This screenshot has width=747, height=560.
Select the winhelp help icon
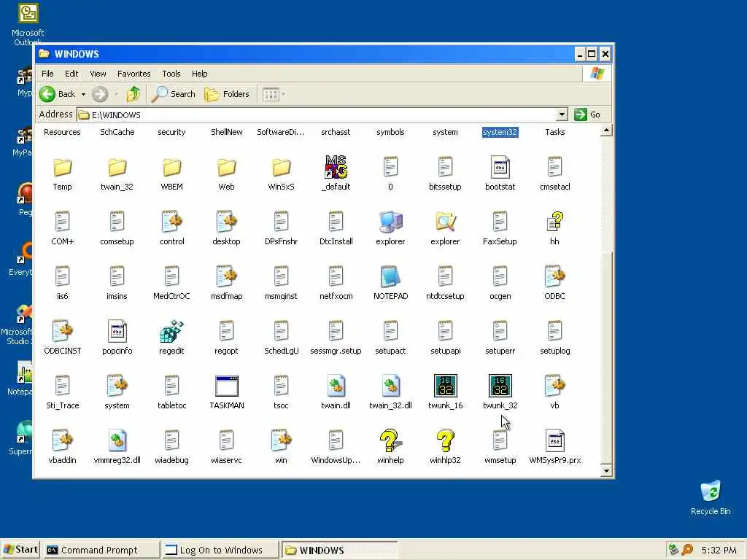click(390, 441)
